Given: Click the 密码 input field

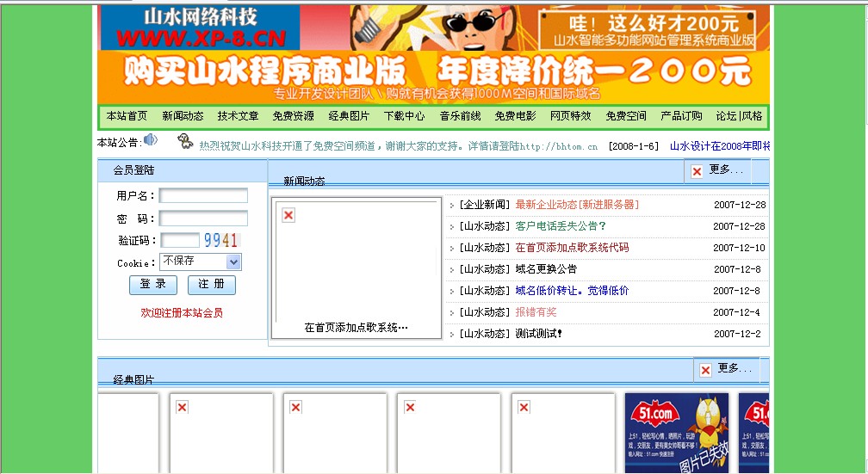Looking at the screenshot, I should (x=203, y=219).
